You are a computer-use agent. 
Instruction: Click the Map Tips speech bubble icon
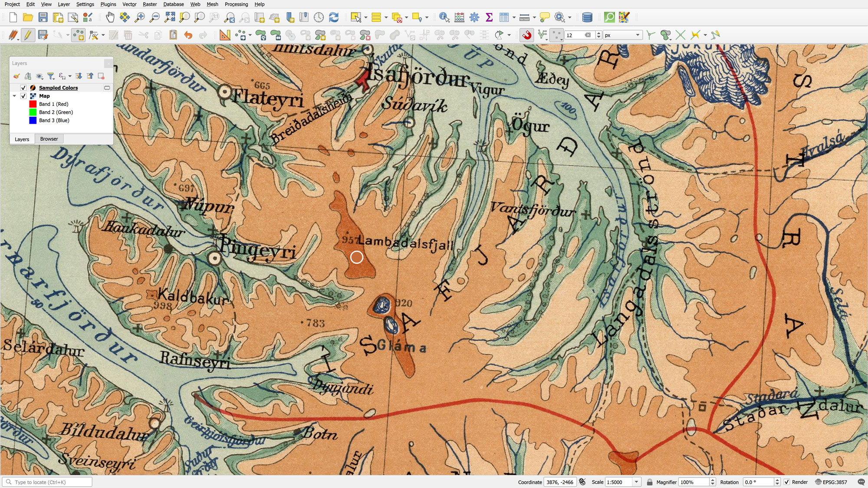(545, 17)
